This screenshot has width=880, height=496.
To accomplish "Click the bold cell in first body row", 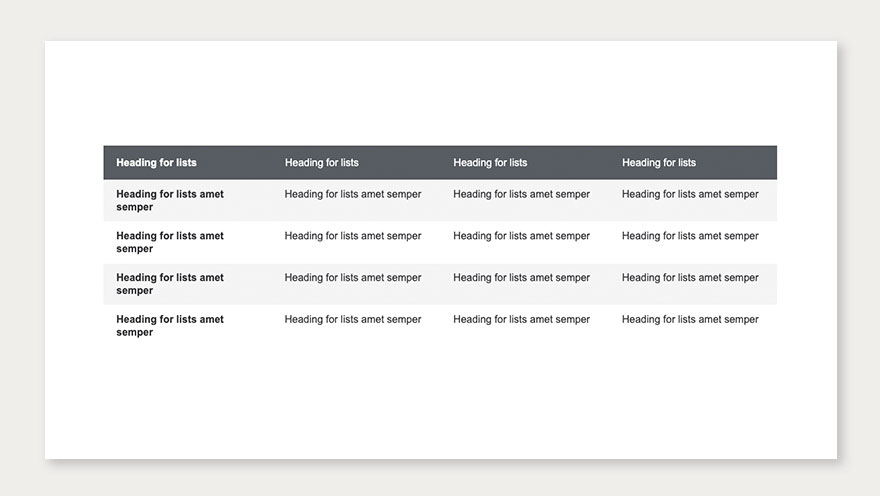I will point(170,201).
